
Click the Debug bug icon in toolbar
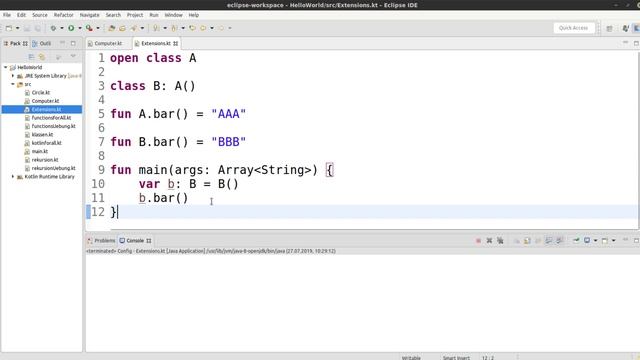click(53, 28)
